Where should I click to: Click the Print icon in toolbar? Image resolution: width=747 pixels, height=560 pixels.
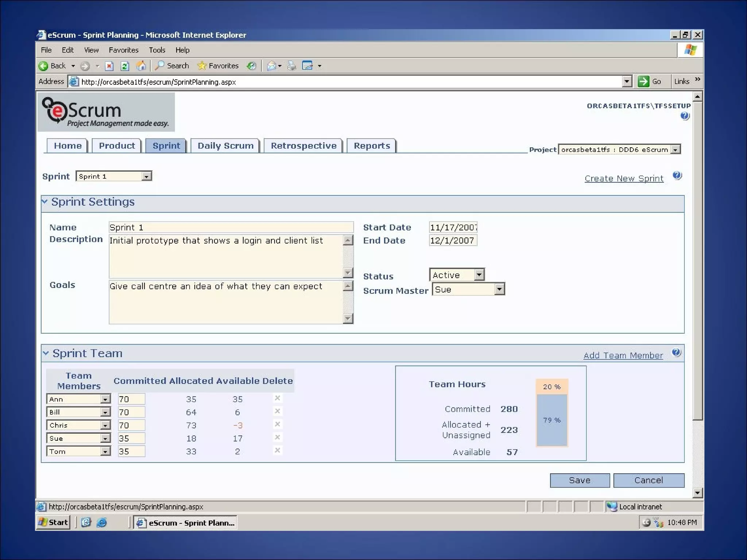[291, 66]
